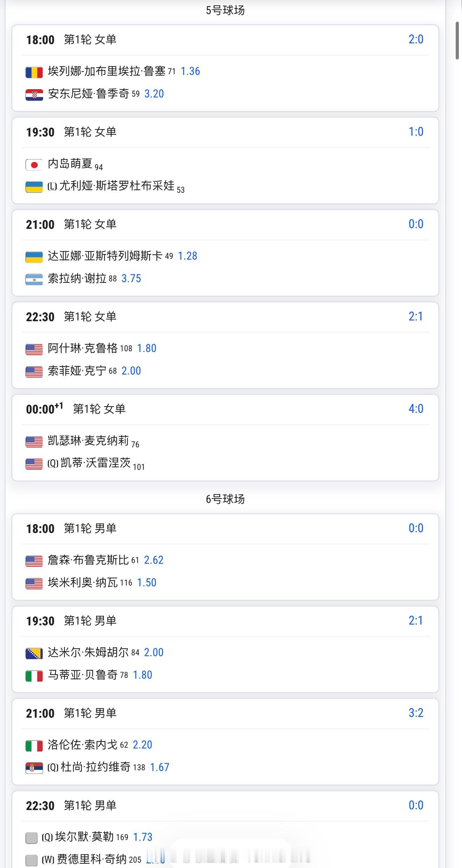Viewport: 462px width, 868px height.
Task: Click Croatia flag next to 安东尼娅·鲁季奇
Action: 34,94
